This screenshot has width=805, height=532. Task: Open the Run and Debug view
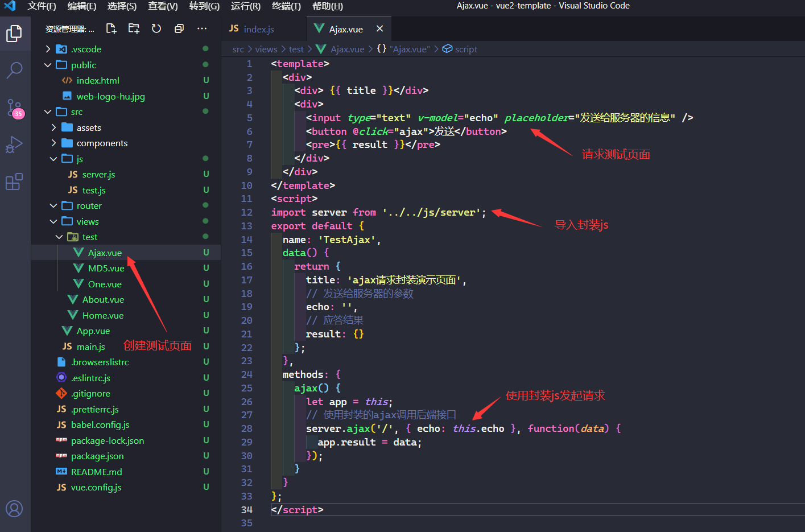pyautogui.click(x=14, y=145)
